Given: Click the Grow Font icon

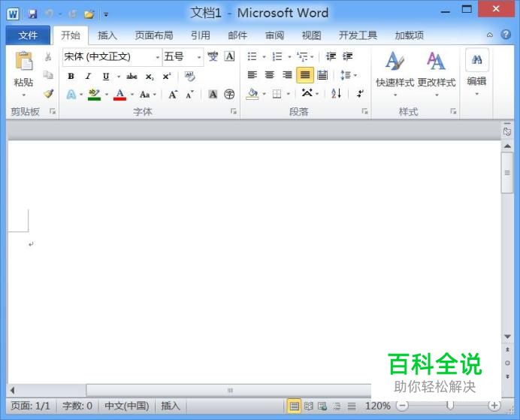Looking at the screenshot, I should coord(173,95).
